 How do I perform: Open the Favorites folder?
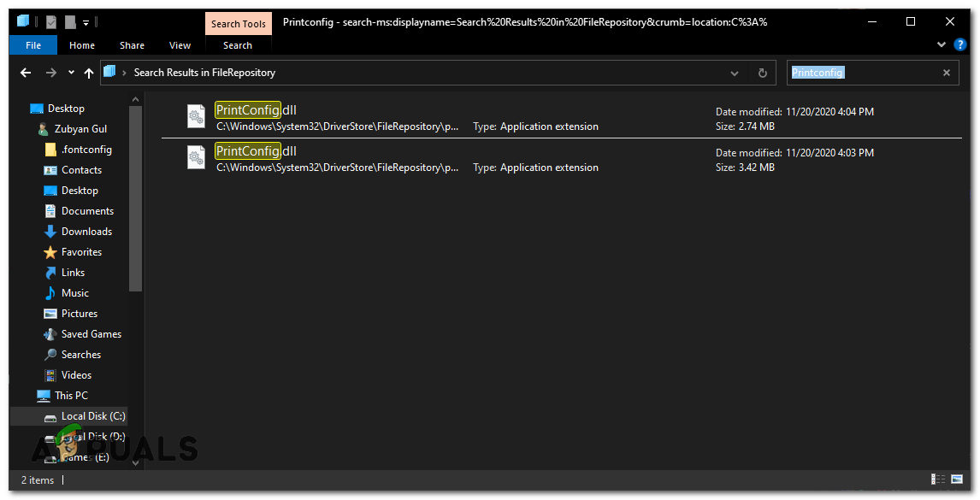pyautogui.click(x=81, y=252)
